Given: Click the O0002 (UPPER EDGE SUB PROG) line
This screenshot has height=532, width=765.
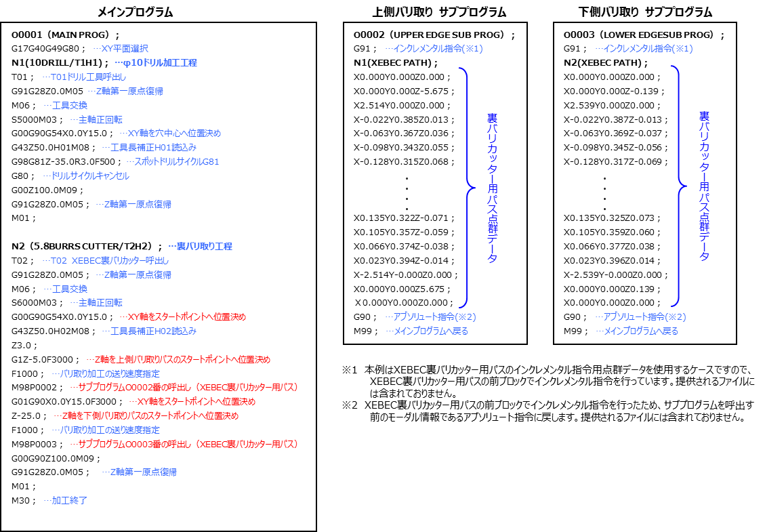Looking at the screenshot, I should [434, 35].
